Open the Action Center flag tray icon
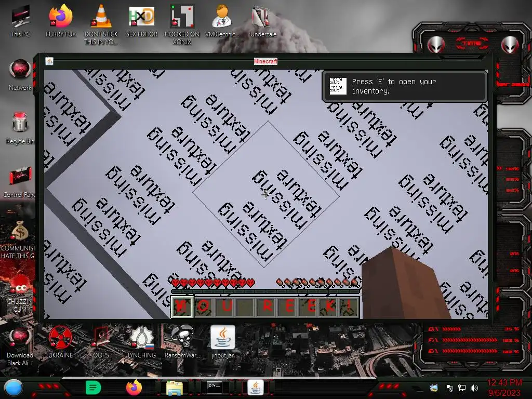Image resolution: width=532 pixels, height=399 pixels. 449,388
